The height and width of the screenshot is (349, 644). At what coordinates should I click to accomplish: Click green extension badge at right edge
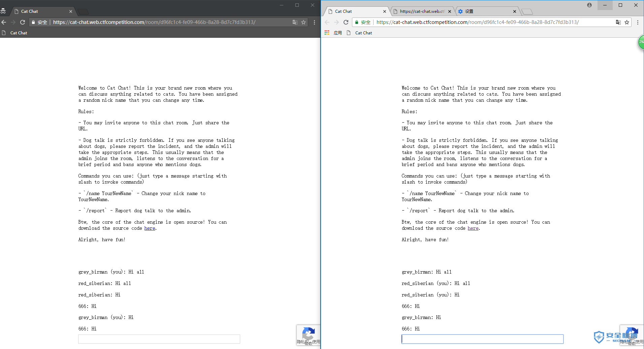[641, 43]
